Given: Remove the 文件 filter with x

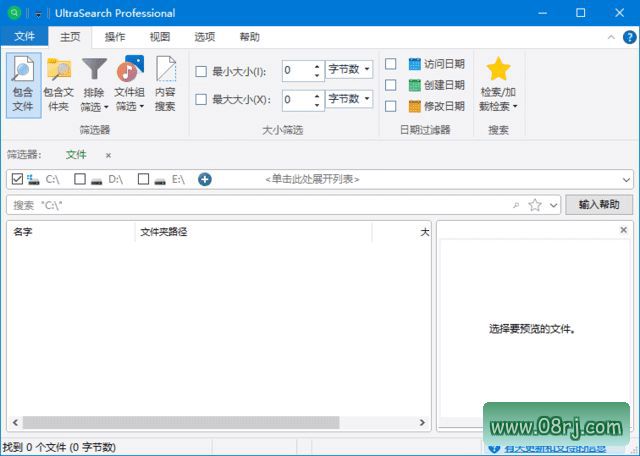Looking at the screenshot, I should tap(108, 155).
